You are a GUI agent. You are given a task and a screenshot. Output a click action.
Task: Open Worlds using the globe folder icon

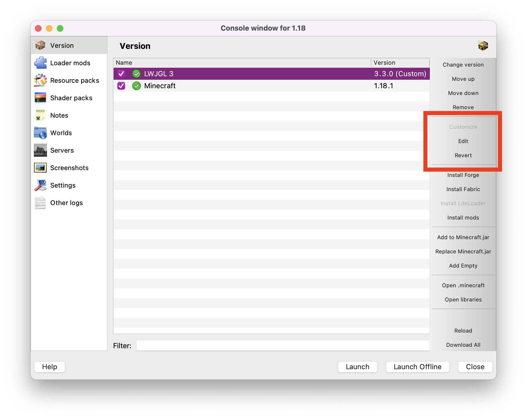click(x=40, y=133)
